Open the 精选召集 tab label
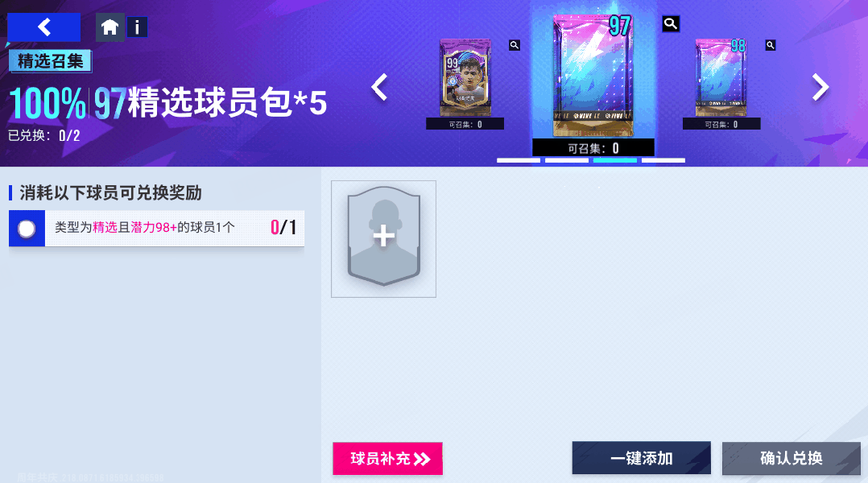Screen dimensions: 868x483 50,61
